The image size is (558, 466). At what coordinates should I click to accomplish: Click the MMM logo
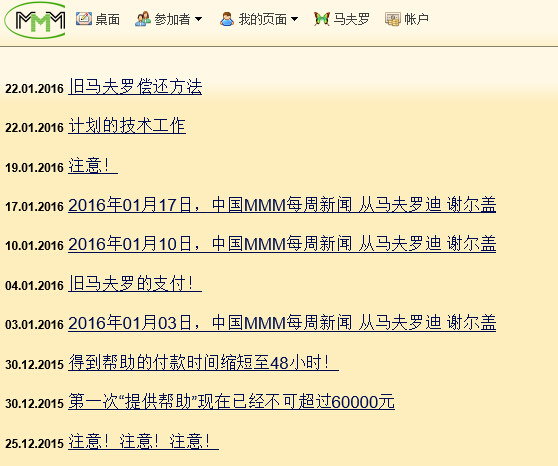35,20
